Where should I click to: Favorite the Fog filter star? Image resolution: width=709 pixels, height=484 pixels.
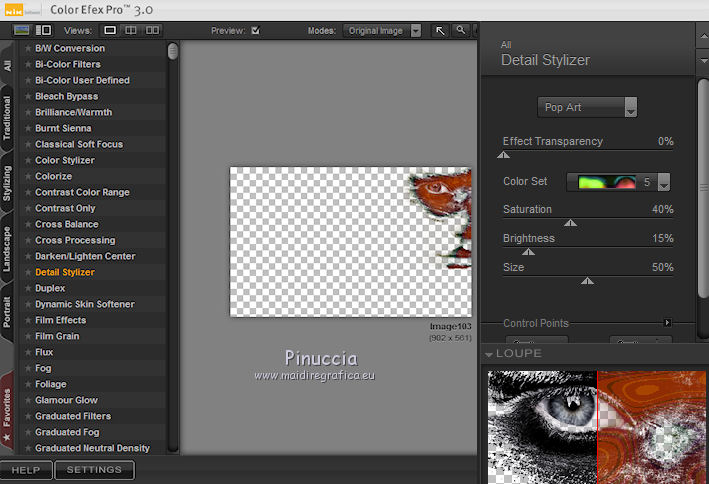pyautogui.click(x=28, y=368)
